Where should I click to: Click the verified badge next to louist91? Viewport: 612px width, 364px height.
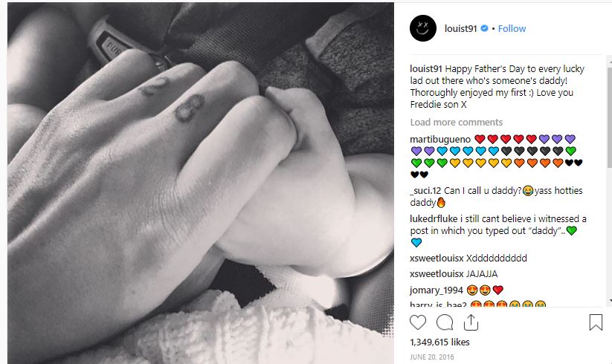point(484,28)
